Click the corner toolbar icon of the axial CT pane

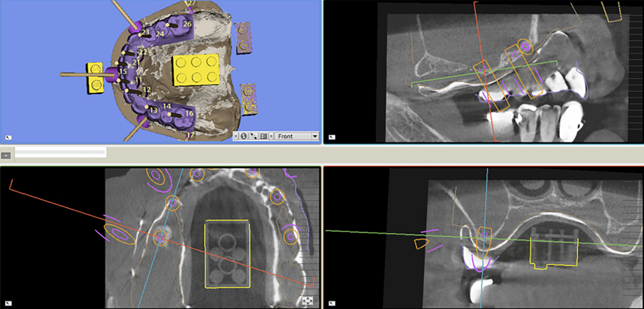coord(9,305)
